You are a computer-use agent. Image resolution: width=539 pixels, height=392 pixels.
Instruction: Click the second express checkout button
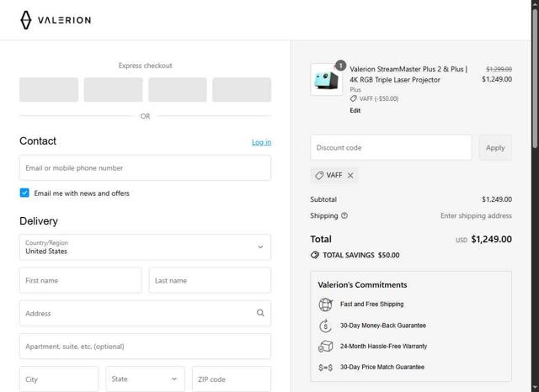coord(113,90)
